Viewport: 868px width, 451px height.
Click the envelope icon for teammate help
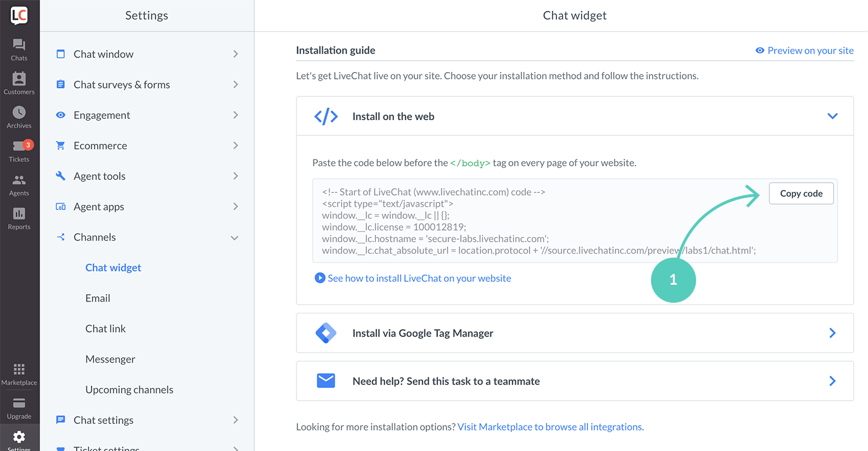click(326, 381)
